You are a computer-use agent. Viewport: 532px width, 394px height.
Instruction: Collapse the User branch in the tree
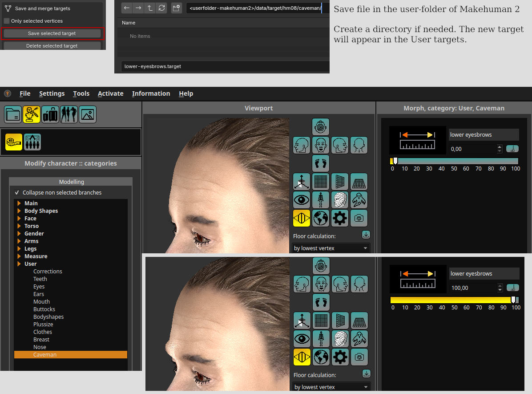coord(19,264)
